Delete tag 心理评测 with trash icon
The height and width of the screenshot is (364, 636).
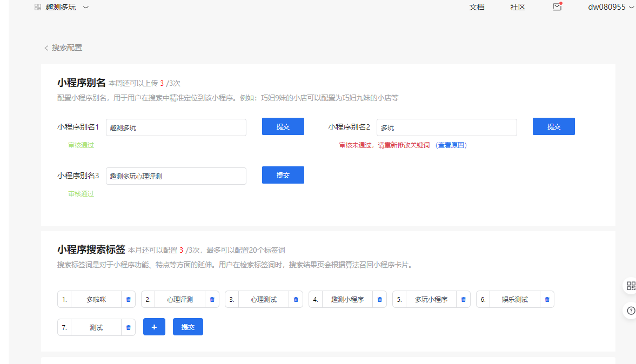tap(212, 300)
